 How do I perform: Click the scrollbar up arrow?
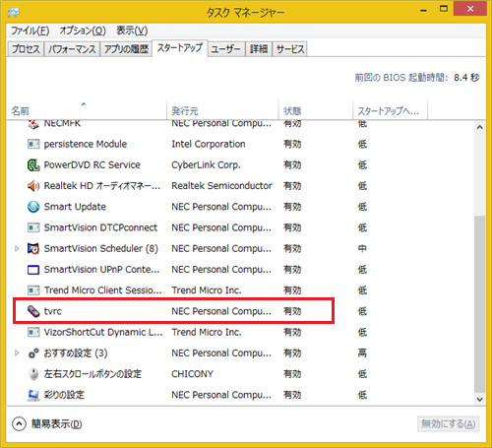tap(480, 127)
